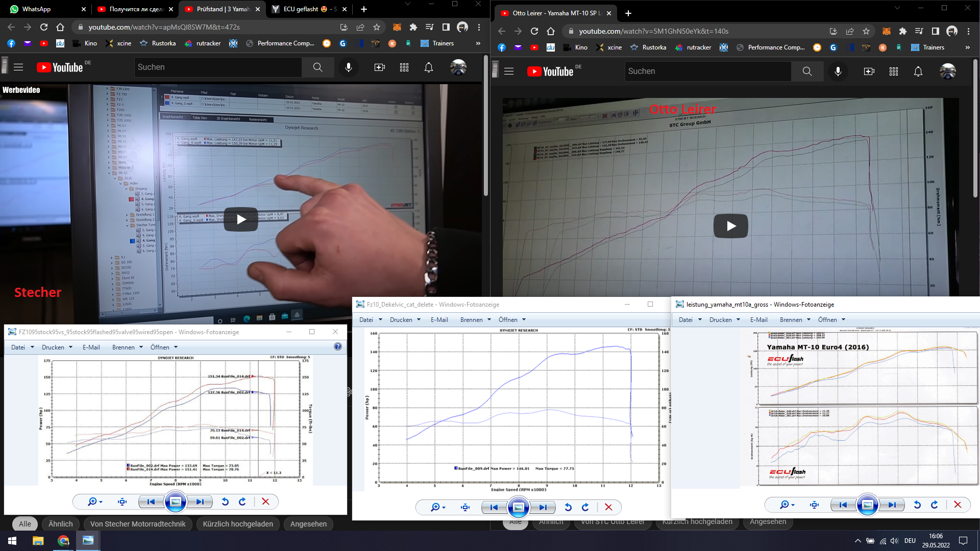Select the Von Stecher Motorradtechnik filter chip
This screenshot has width=980, height=551.
point(138,524)
